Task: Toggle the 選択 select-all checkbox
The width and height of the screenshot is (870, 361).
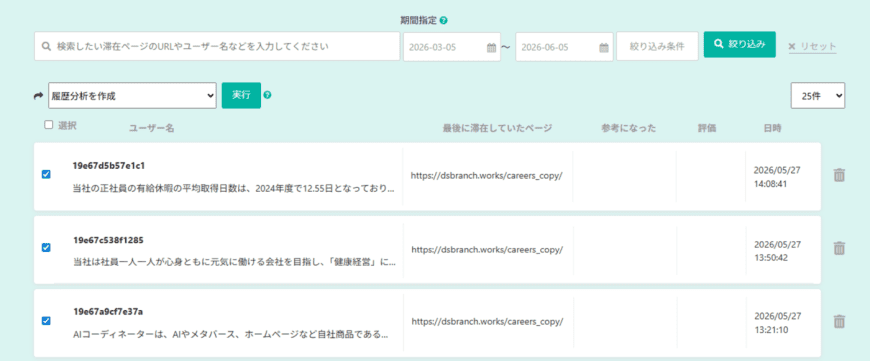Action: pyautogui.click(x=48, y=125)
